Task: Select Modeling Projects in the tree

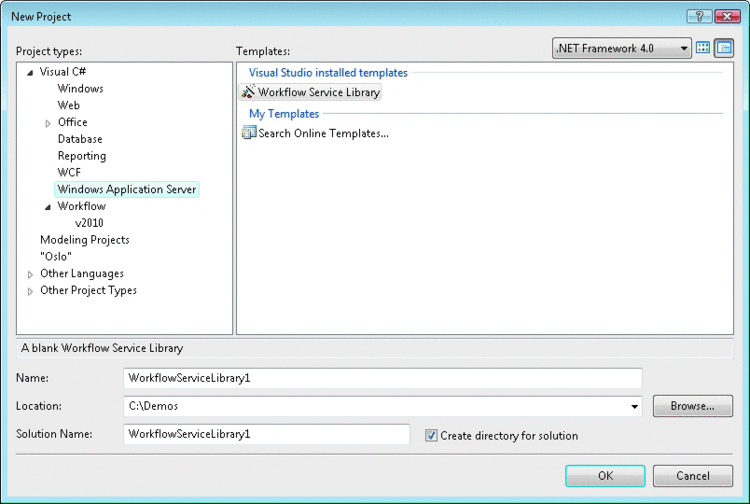Action: 85,240
